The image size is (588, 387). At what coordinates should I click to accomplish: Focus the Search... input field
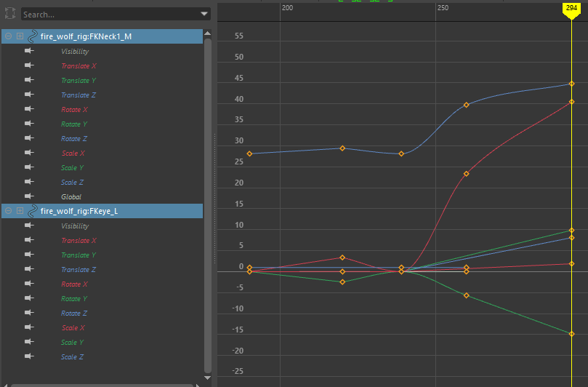(110, 15)
